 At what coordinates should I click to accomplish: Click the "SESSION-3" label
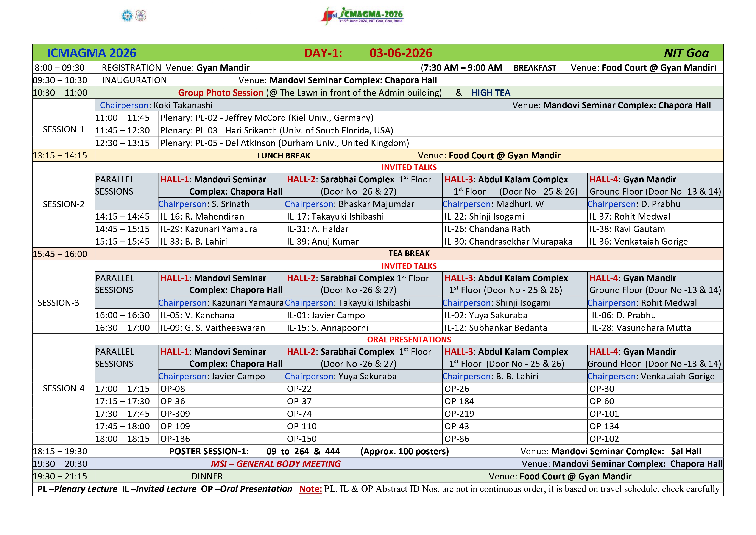click(58, 303)
